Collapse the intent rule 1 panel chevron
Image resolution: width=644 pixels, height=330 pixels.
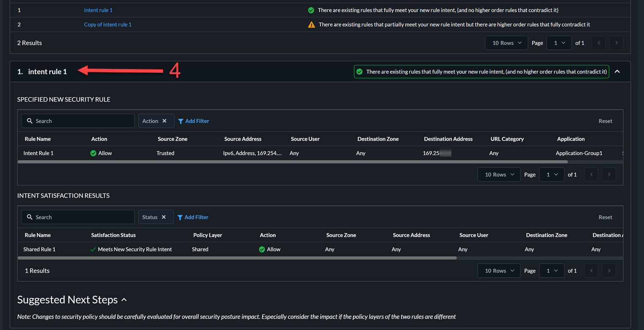click(617, 71)
